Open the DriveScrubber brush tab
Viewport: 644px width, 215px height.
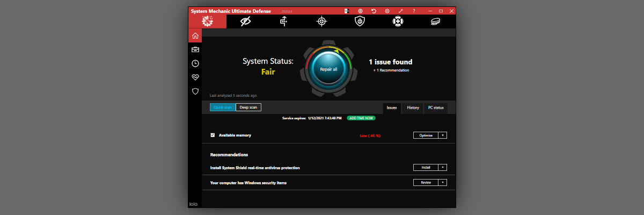tap(435, 21)
